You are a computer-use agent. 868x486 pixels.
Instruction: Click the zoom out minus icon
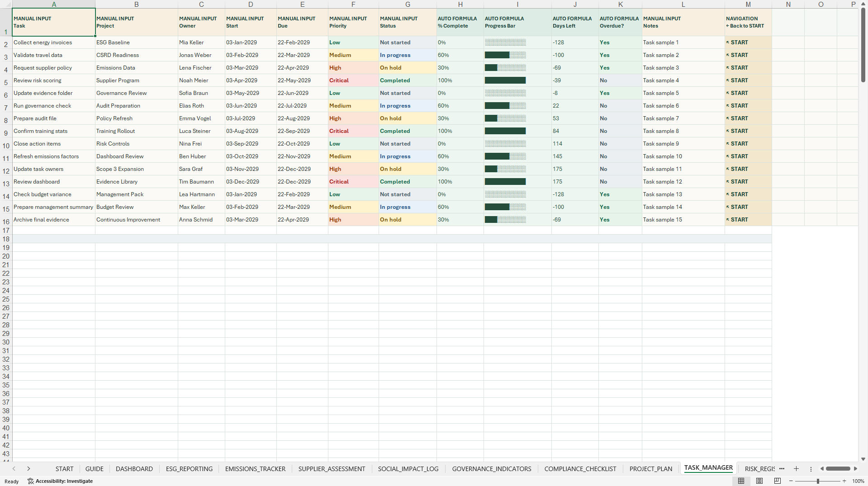click(x=791, y=481)
